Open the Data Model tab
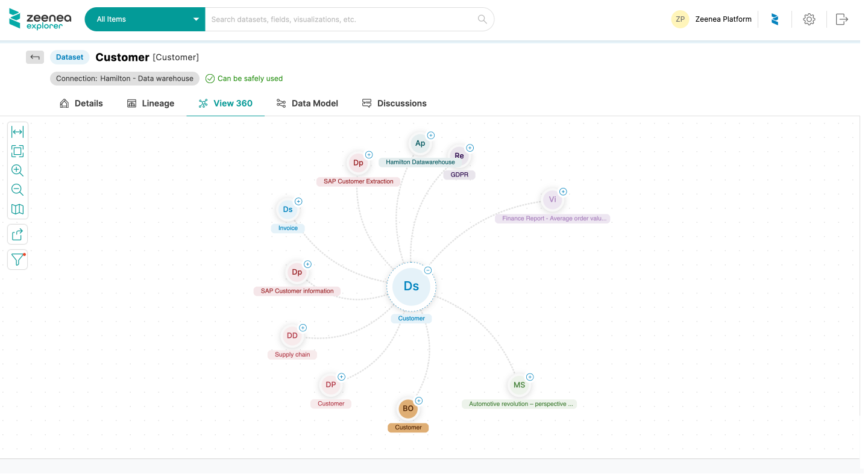868x474 pixels. point(307,103)
